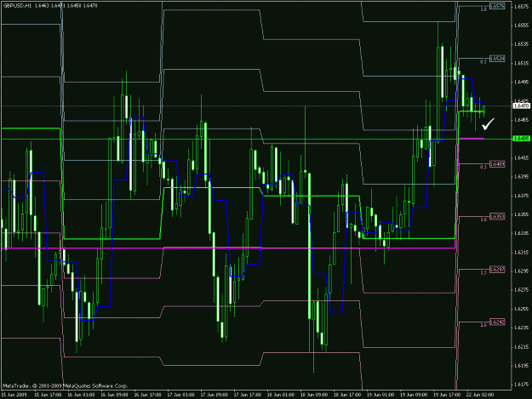
Task: Click the 18 Jun 01:00 time label
Action: [281, 395]
